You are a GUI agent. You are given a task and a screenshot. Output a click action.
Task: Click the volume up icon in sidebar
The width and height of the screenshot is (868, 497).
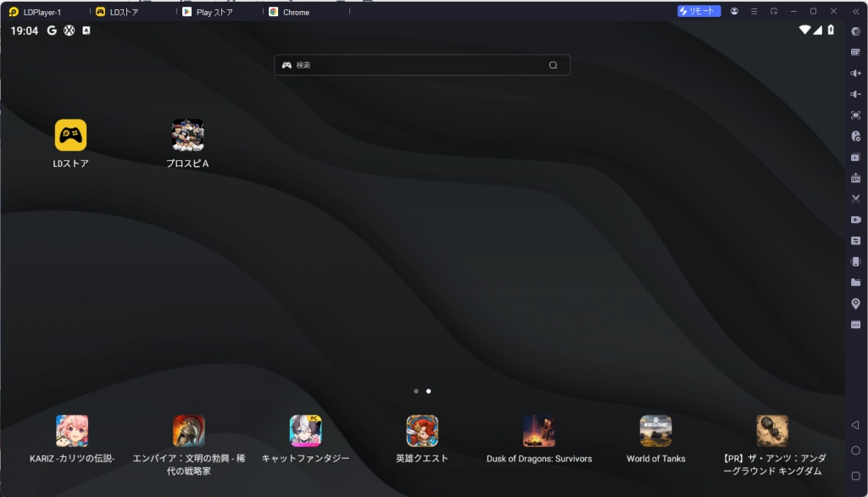[855, 73]
